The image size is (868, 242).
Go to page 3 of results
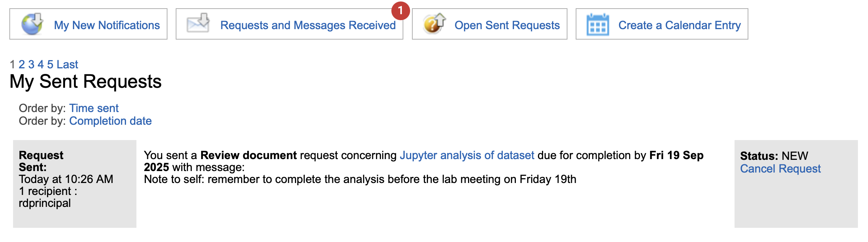tap(31, 64)
